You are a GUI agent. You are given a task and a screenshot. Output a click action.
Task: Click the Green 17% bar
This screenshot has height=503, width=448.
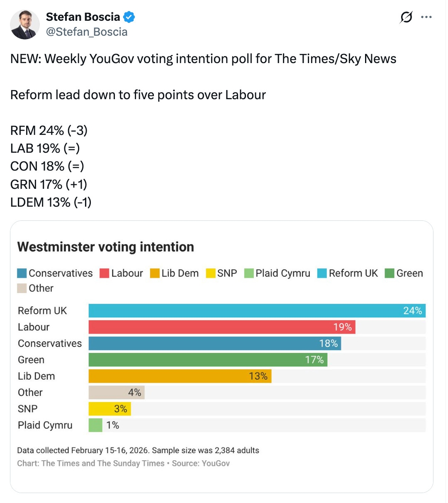coord(208,360)
